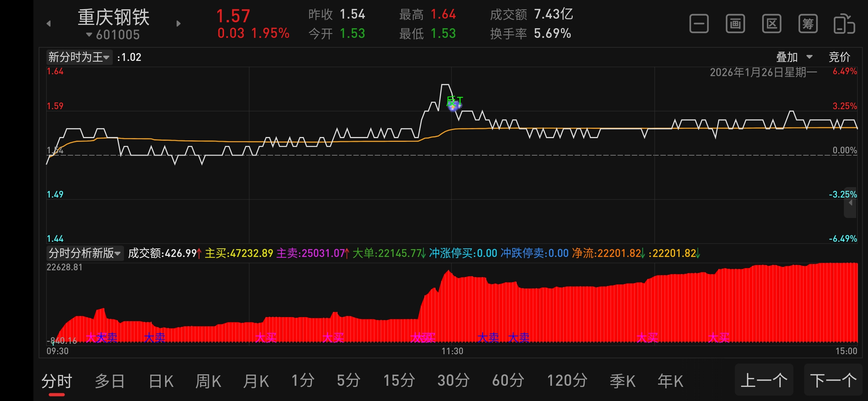
Task: Open the 分时分析新版 indicator dropdown
Action: coord(85,253)
